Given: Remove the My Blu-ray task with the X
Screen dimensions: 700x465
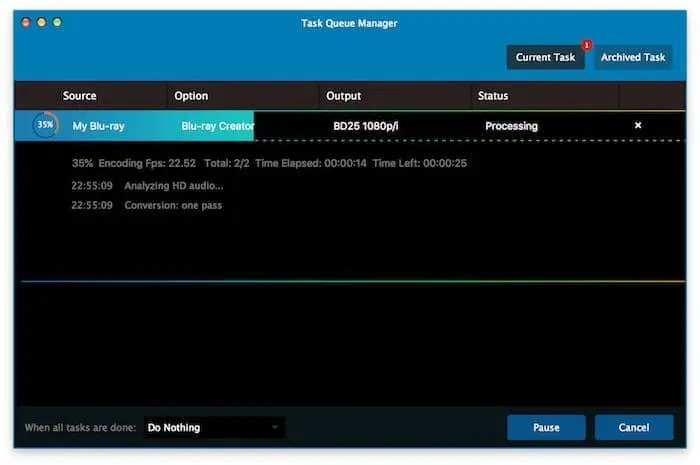Looking at the screenshot, I should pyautogui.click(x=638, y=126).
